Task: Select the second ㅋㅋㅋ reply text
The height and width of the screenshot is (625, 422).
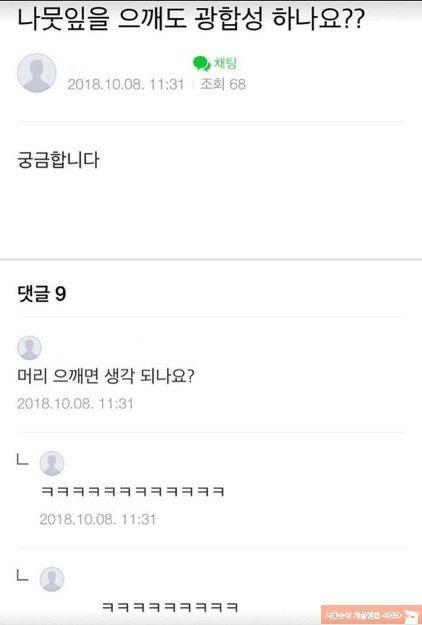Action: pos(170,607)
